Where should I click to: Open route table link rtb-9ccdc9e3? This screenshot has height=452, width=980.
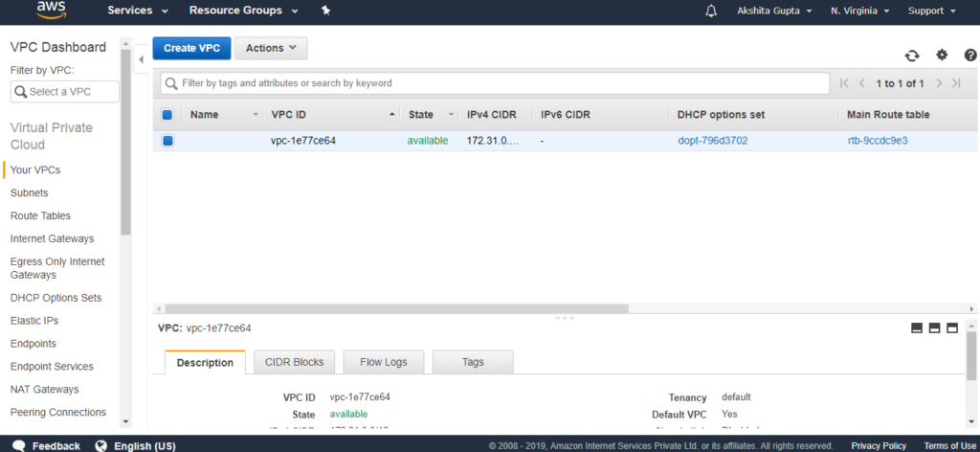coord(878,141)
